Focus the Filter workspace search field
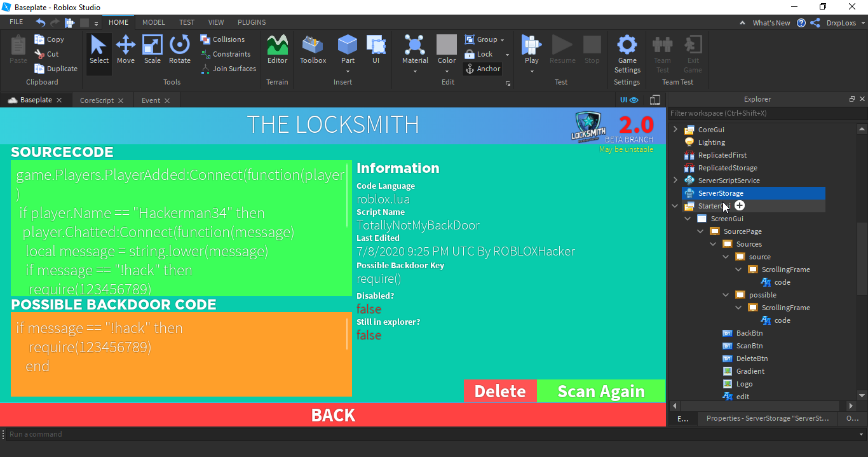 coord(767,113)
